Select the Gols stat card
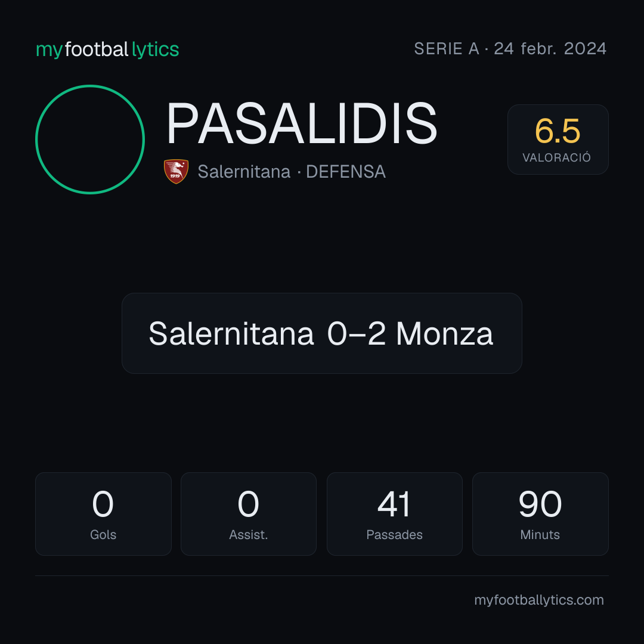Viewport: 644px width, 644px height. 103,514
